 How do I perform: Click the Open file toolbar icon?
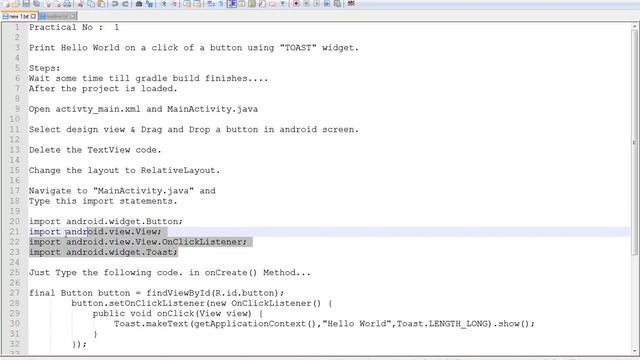[16, 4]
